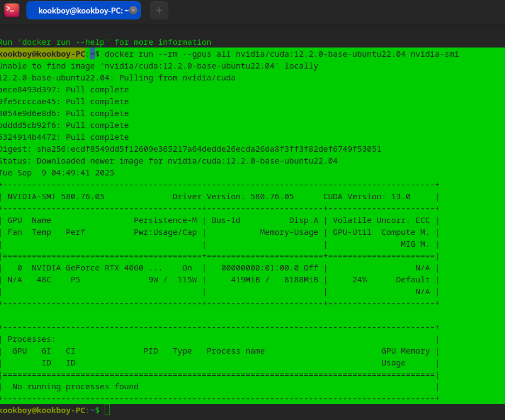Click 'No running processes found' text
Image resolution: width=505 pixels, height=420 pixels.
[76, 387]
